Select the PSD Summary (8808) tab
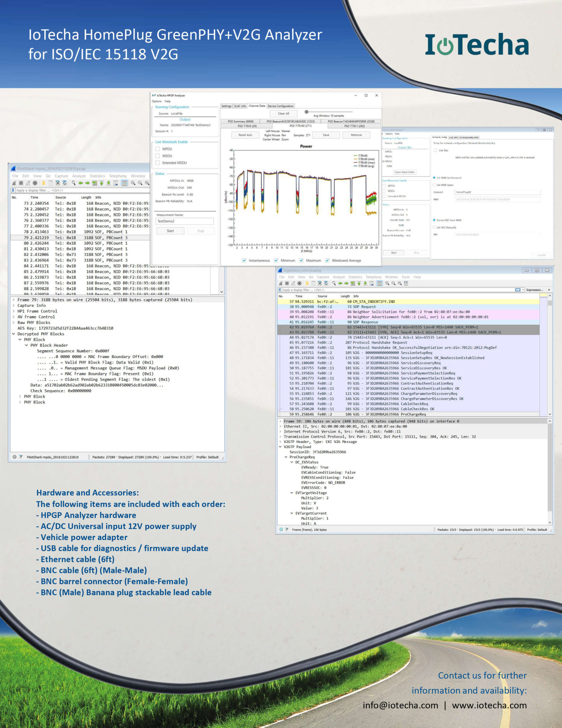This screenshot has height=728, width=562. coord(241,121)
